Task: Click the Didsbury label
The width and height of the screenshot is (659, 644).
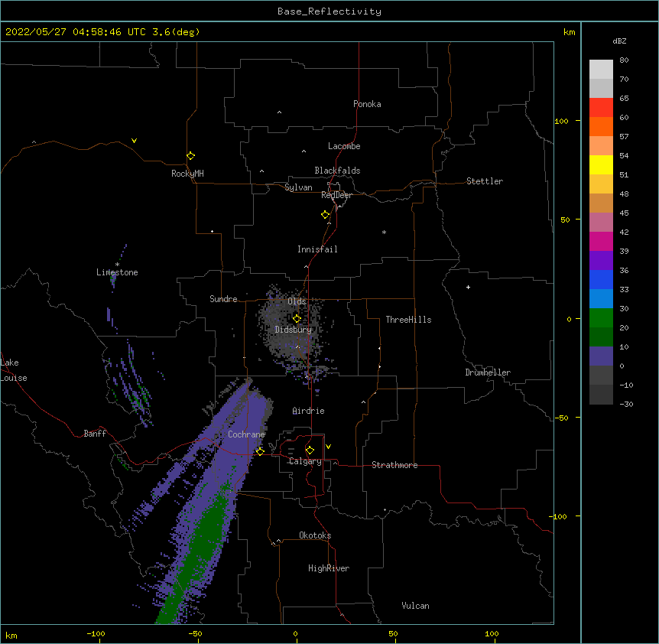Action: pos(294,330)
